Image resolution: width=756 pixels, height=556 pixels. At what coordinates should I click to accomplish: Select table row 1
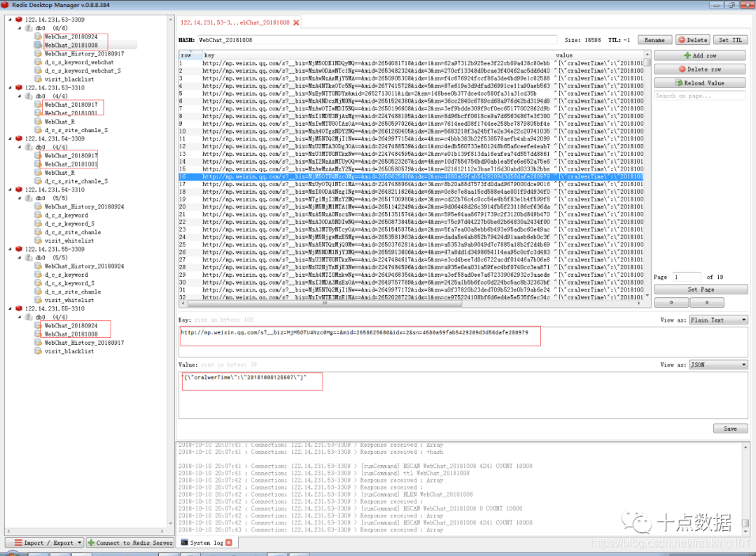point(412,63)
